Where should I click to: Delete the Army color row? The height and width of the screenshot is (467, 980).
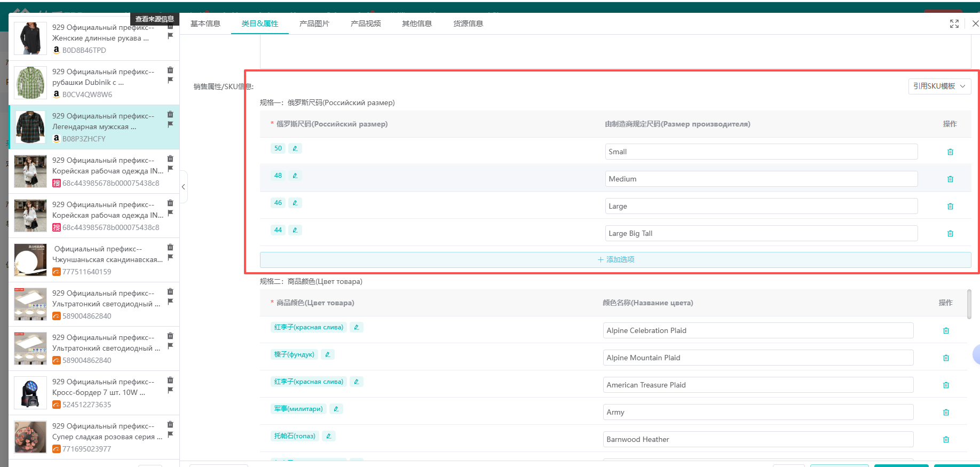coord(946,413)
